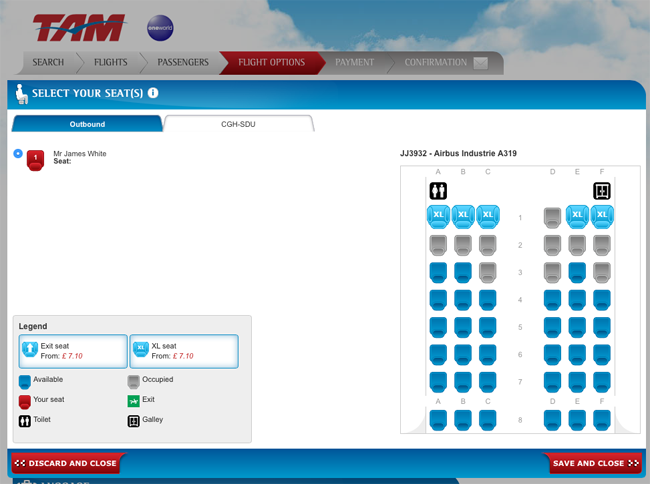650x484 pixels.
Task: Choose seat 5B in row 5
Action: (x=463, y=327)
